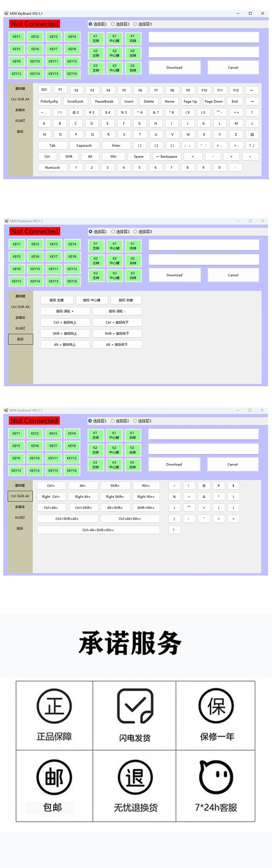Select 选择层1 in the keyboard-keys window
The width and height of the screenshot is (272, 868).
click(x=97, y=24)
